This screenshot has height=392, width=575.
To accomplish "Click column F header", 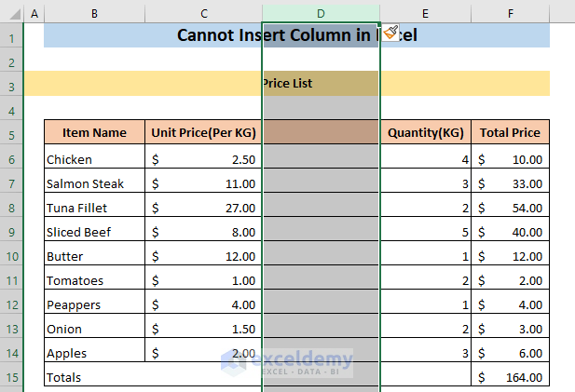I will pyautogui.click(x=510, y=14).
